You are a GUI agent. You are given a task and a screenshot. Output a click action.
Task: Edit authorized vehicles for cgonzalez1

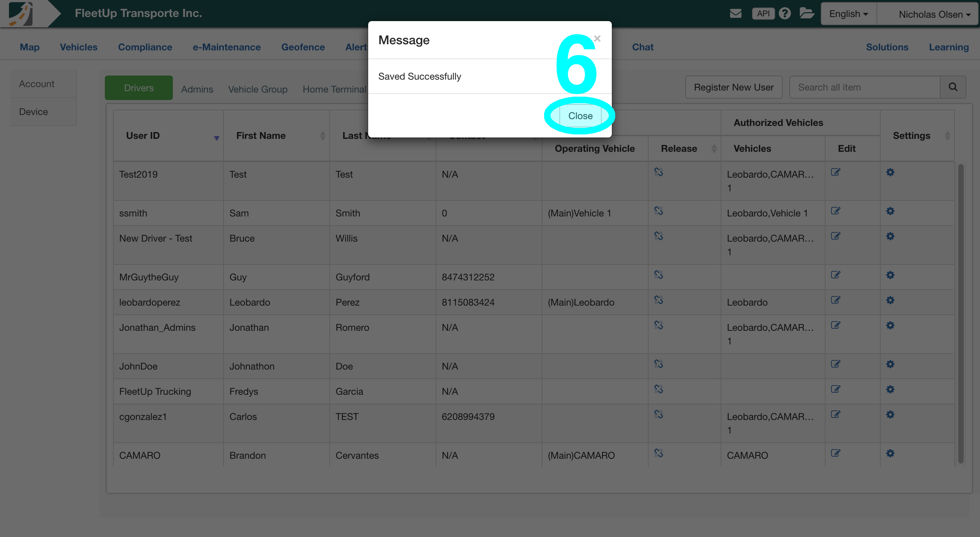[x=835, y=414]
